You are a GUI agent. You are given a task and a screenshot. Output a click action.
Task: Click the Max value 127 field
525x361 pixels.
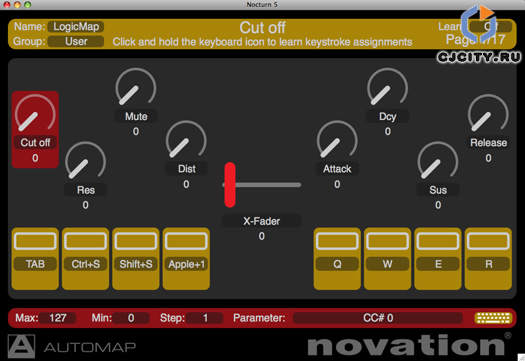tap(57, 318)
